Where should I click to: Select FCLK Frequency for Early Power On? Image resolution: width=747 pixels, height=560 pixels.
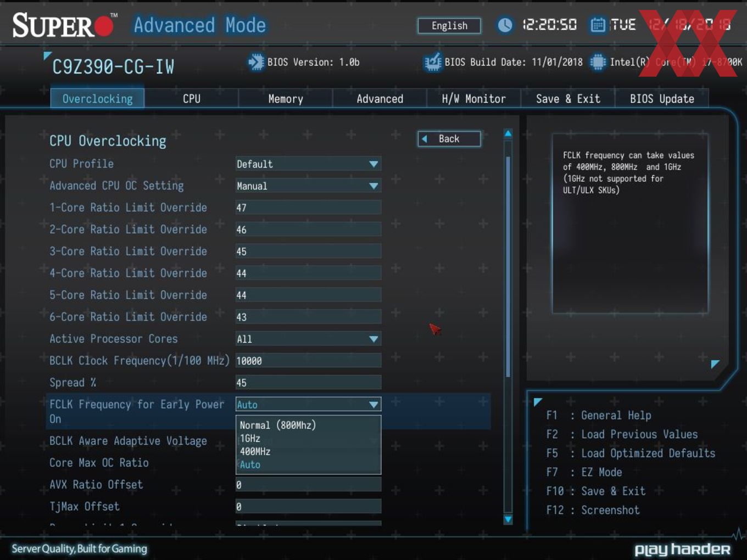point(137,411)
